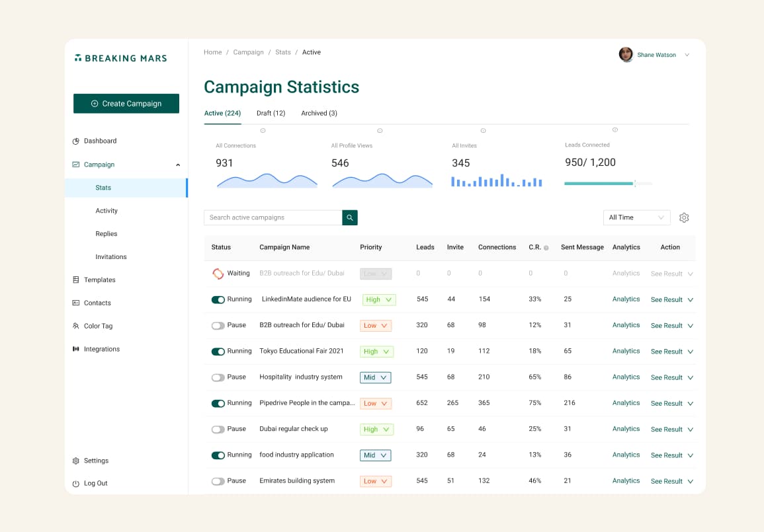This screenshot has height=532, width=764.
Task: Turn off the food industry application toggle
Action: coord(218,455)
